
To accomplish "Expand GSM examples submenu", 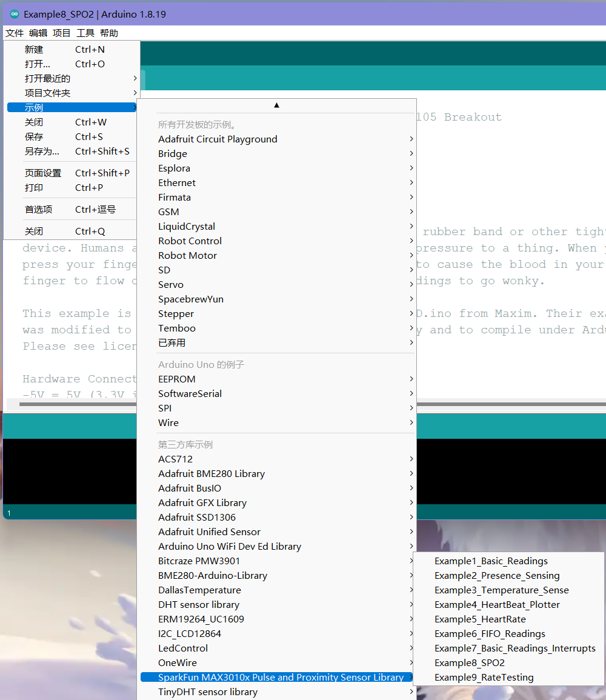I will (277, 212).
